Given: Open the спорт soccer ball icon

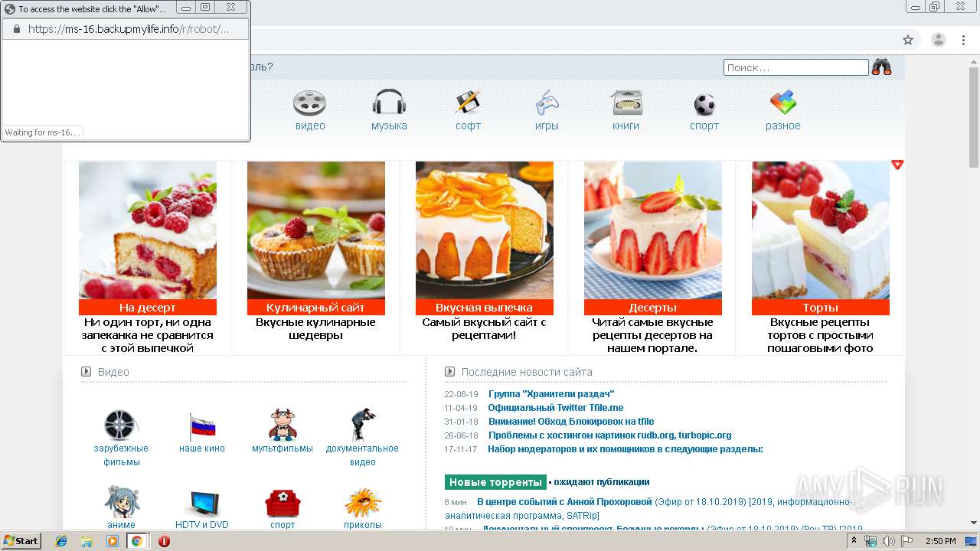Looking at the screenshot, I should pyautogui.click(x=704, y=104).
